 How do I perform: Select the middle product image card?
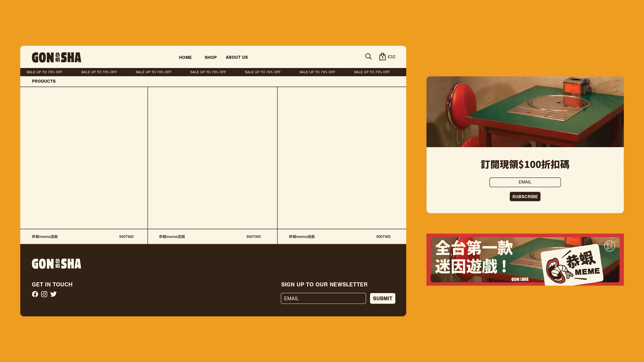pos(213,158)
